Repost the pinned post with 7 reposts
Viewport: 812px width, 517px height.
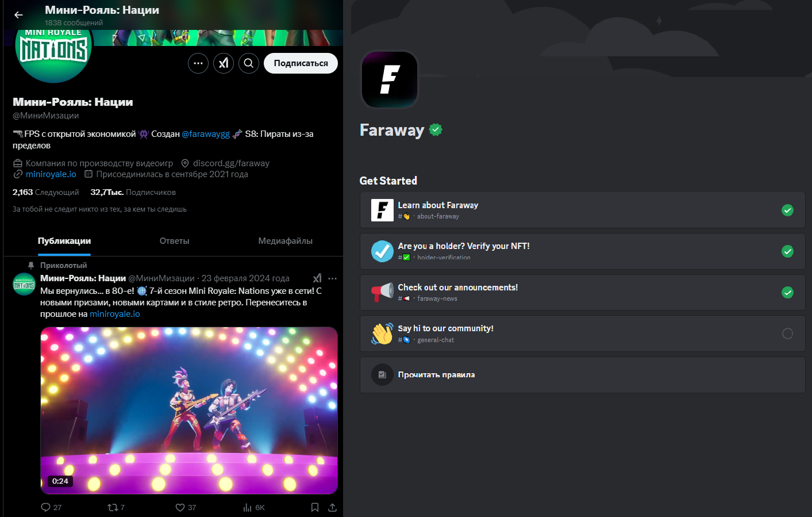116,507
